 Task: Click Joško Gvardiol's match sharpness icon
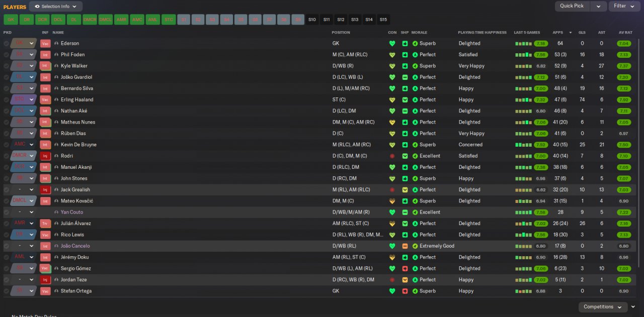click(405, 77)
